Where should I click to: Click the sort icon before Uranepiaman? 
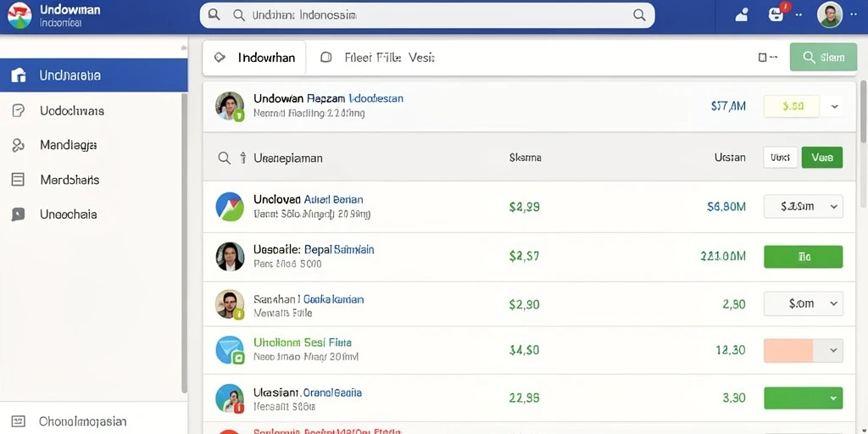coord(242,159)
